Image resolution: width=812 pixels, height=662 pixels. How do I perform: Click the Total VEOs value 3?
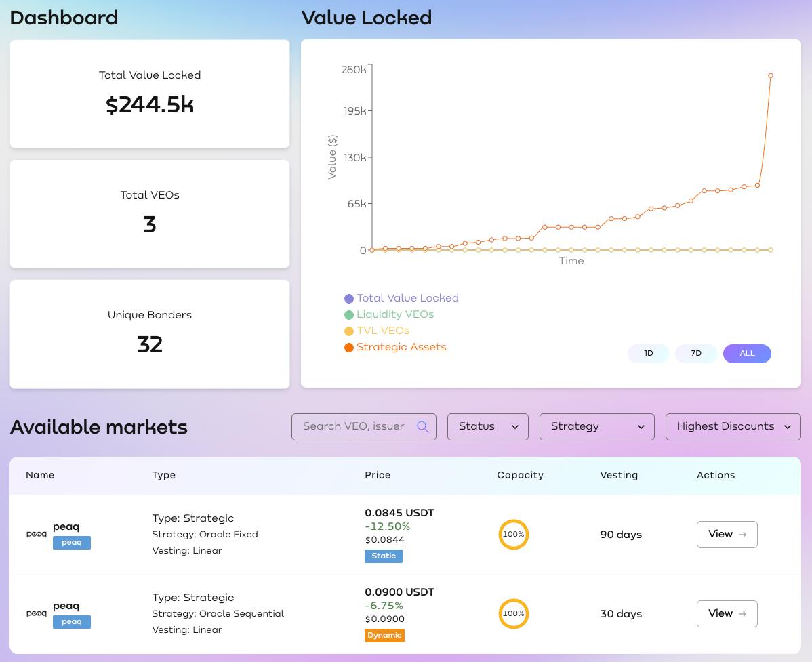pyautogui.click(x=150, y=225)
